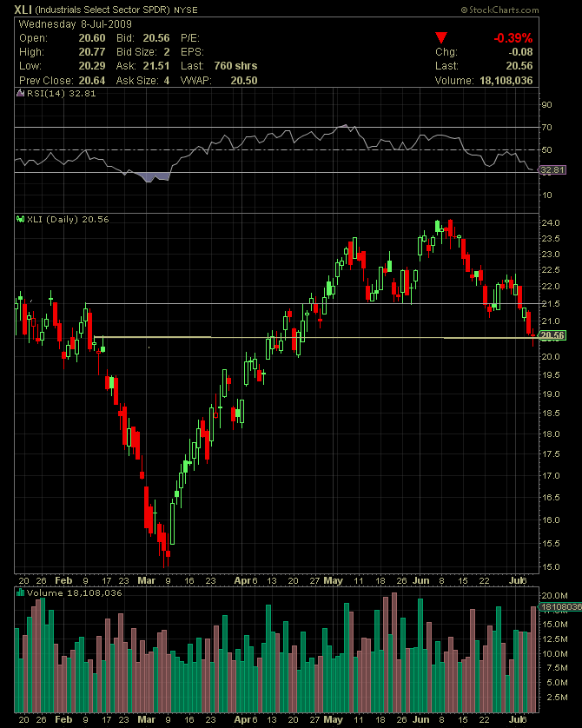This screenshot has height=728, width=582.
Task: Click the High value 20.77
Action: (92, 52)
